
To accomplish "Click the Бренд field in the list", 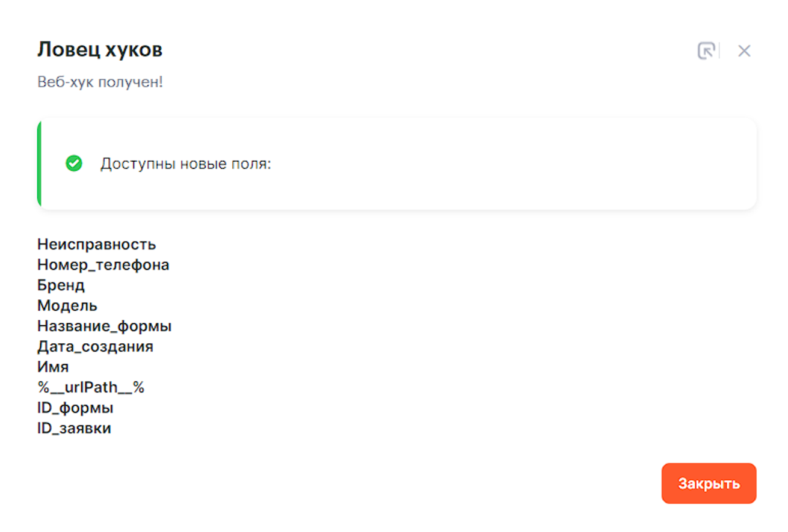I will (61, 286).
